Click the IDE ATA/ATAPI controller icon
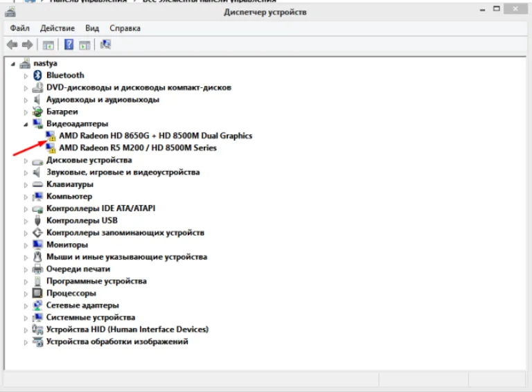 pos(37,209)
